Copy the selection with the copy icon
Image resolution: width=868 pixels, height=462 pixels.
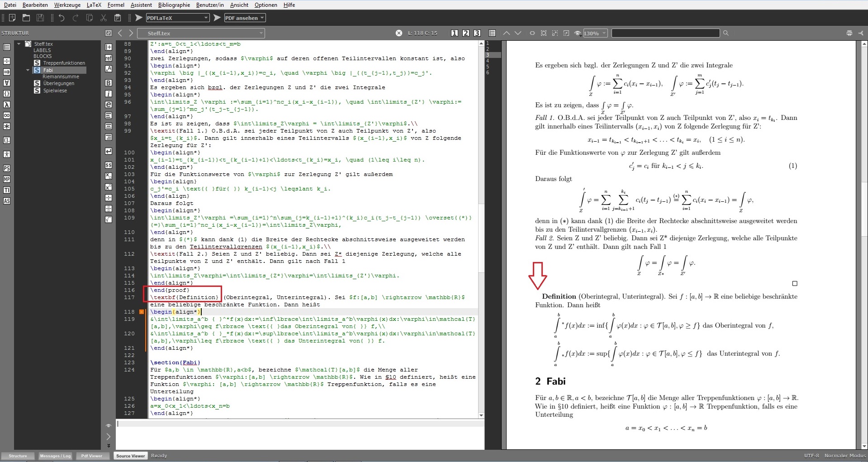click(x=90, y=18)
